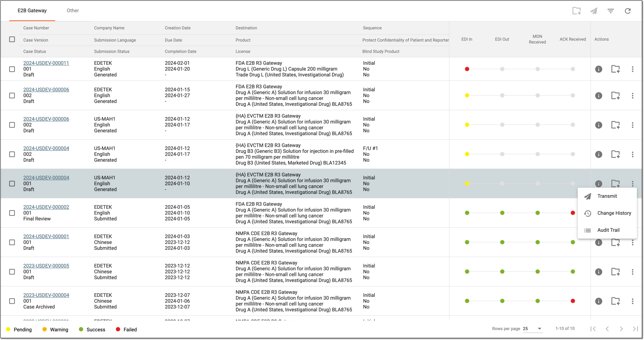644x340 pixels.
Task: Open more options for 2023-USDEV-000004
Action: click(633, 301)
